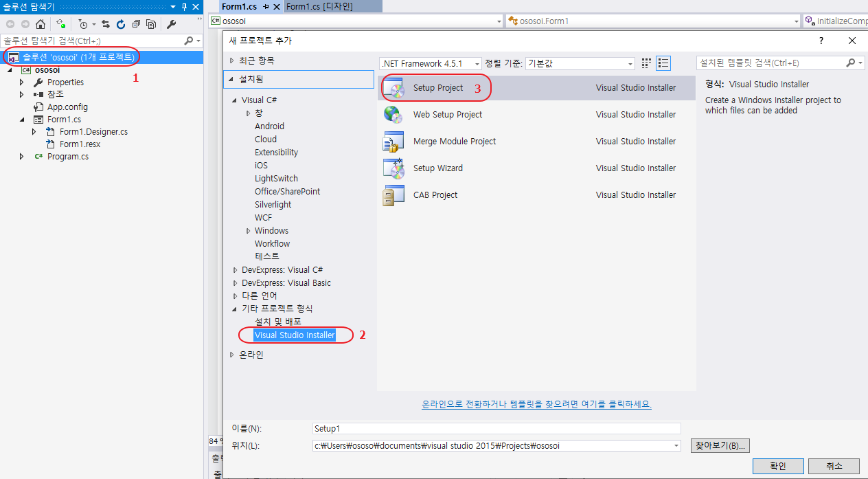
Task: Click the Back arrow in Solution Explorer
Action: click(x=10, y=24)
